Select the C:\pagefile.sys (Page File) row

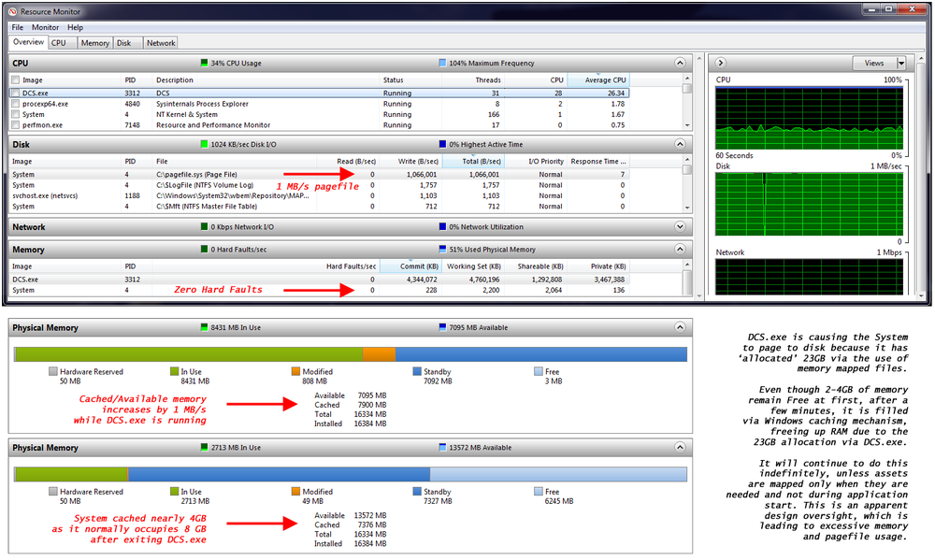319,174
